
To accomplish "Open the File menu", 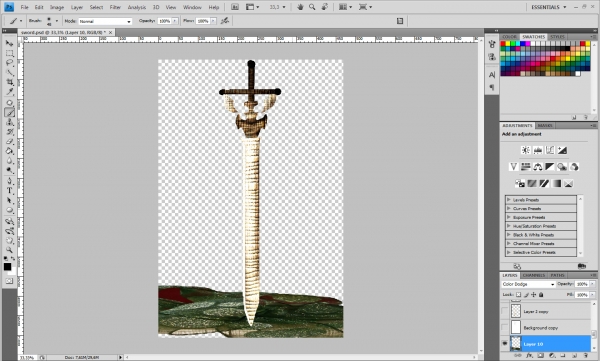I will click(x=24, y=7).
